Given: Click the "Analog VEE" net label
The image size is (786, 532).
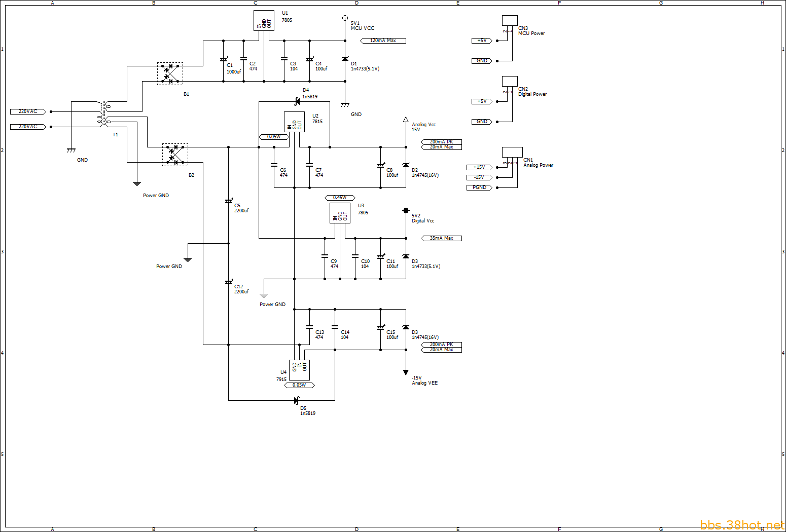Looking at the screenshot, I should pos(424,383).
